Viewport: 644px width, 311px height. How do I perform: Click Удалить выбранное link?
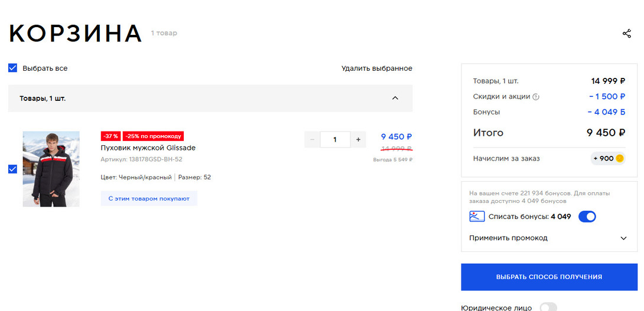[376, 68]
